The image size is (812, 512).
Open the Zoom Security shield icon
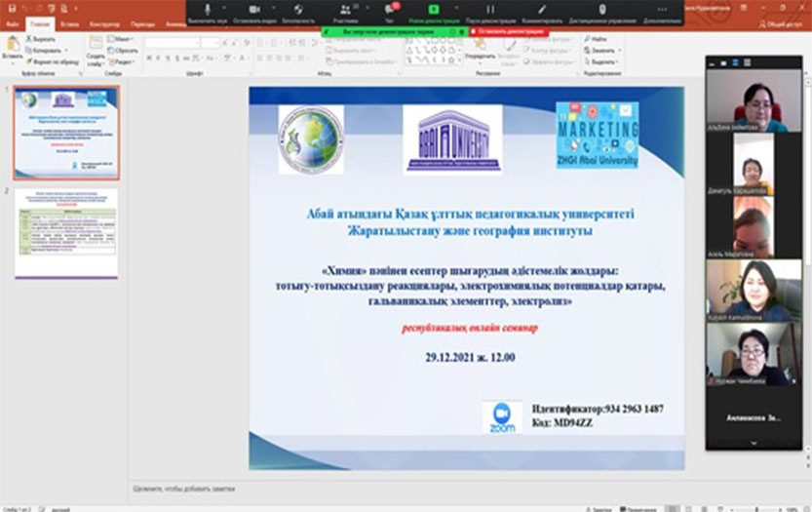point(297,10)
